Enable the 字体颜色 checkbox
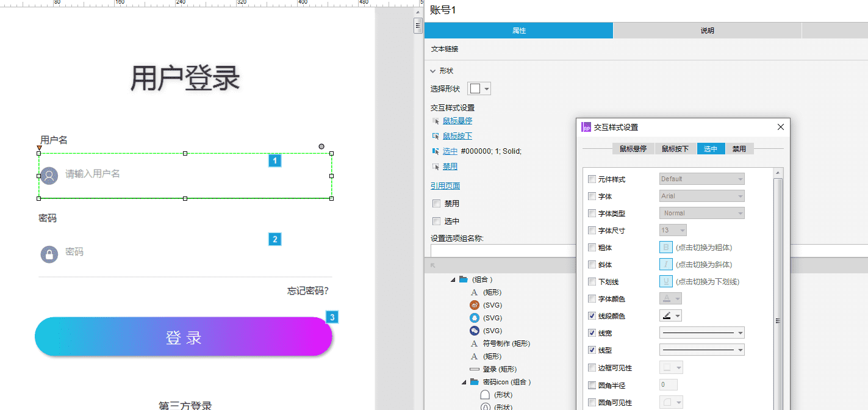The image size is (868, 410). click(x=592, y=299)
